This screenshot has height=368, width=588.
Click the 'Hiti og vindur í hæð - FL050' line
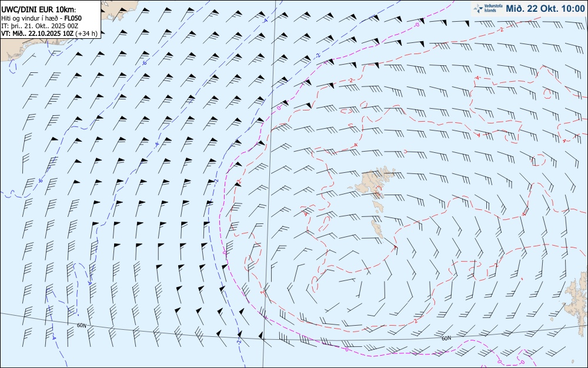pyautogui.click(x=41, y=18)
